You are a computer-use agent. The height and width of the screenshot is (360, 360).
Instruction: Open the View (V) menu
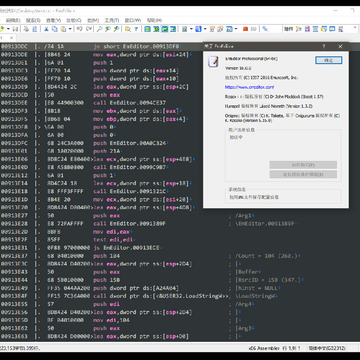coord(53,20)
